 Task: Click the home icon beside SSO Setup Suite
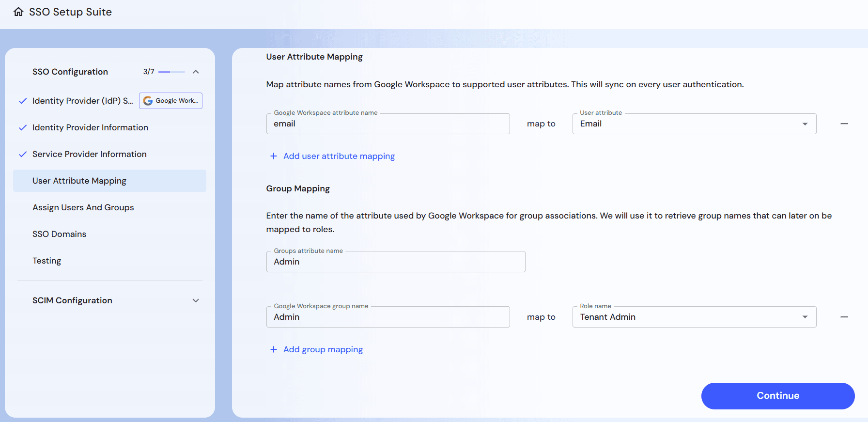tap(18, 12)
